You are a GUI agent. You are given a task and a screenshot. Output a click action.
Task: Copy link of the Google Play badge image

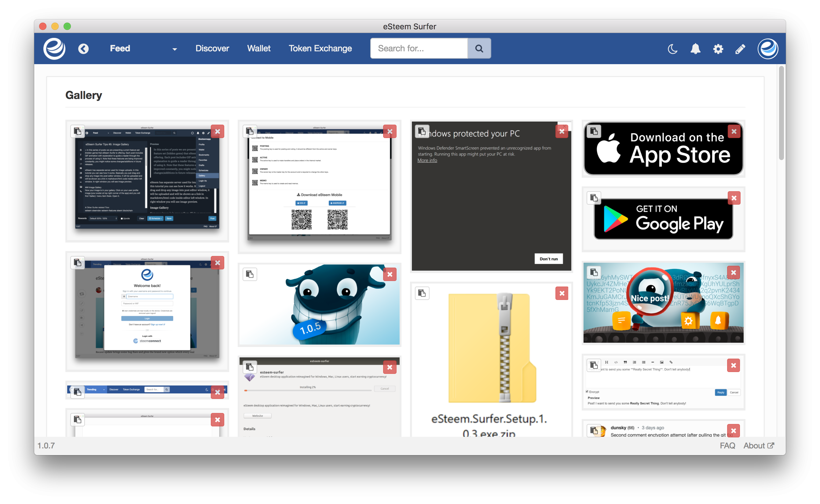point(594,198)
